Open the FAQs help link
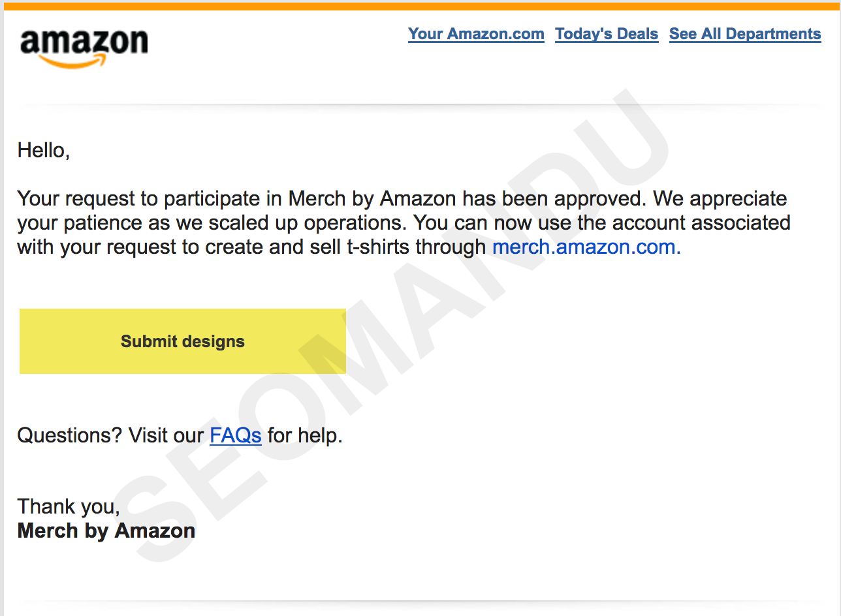Image resolution: width=841 pixels, height=616 pixels. coord(236,435)
